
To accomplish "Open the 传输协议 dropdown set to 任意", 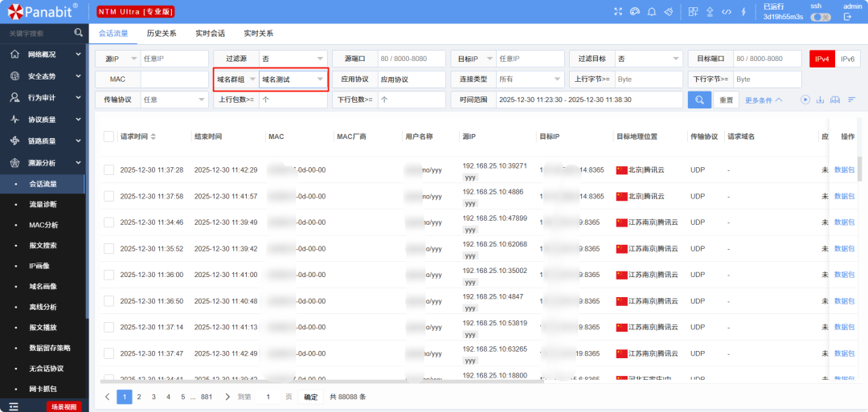I will pos(174,100).
